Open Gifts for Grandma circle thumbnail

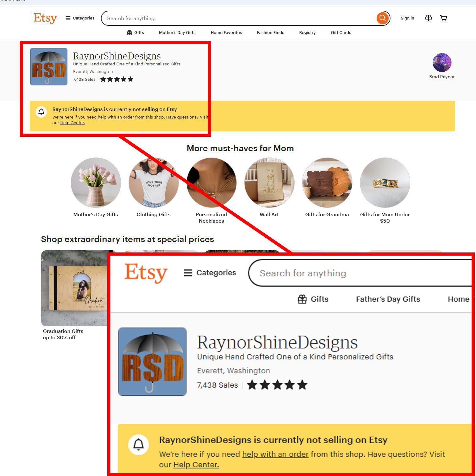point(327,183)
